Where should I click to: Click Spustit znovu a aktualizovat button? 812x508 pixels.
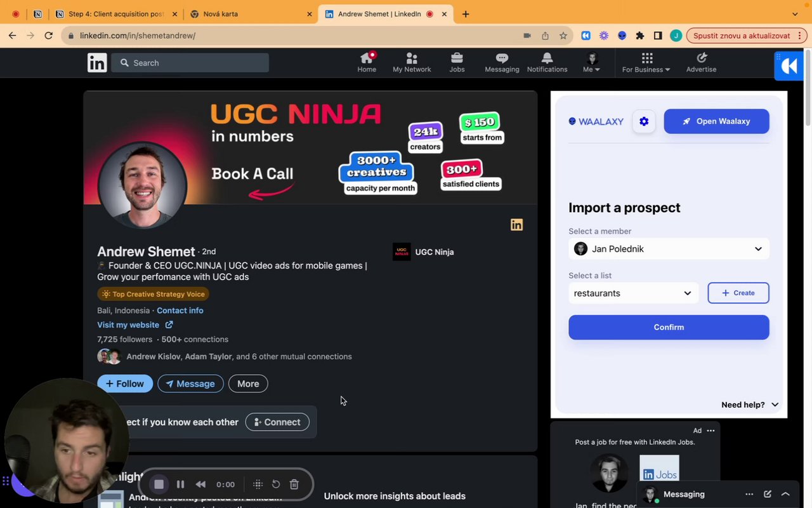click(x=742, y=36)
